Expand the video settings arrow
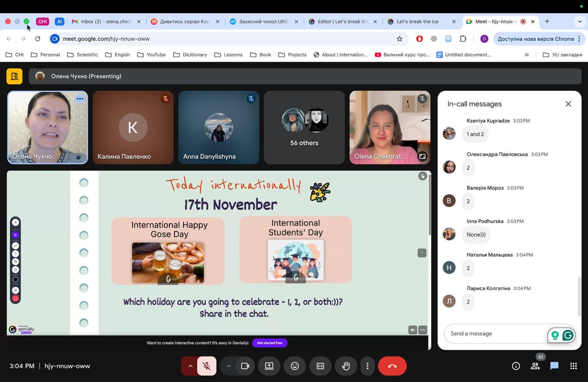The width and height of the screenshot is (588, 382). (228, 366)
